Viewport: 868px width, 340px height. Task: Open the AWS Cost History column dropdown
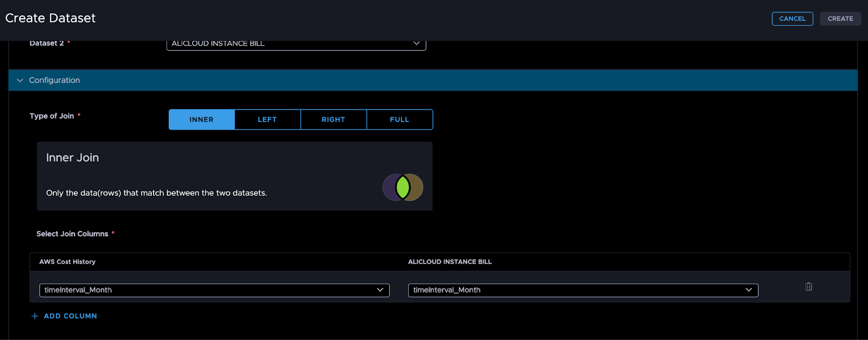(x=214, y=290)
